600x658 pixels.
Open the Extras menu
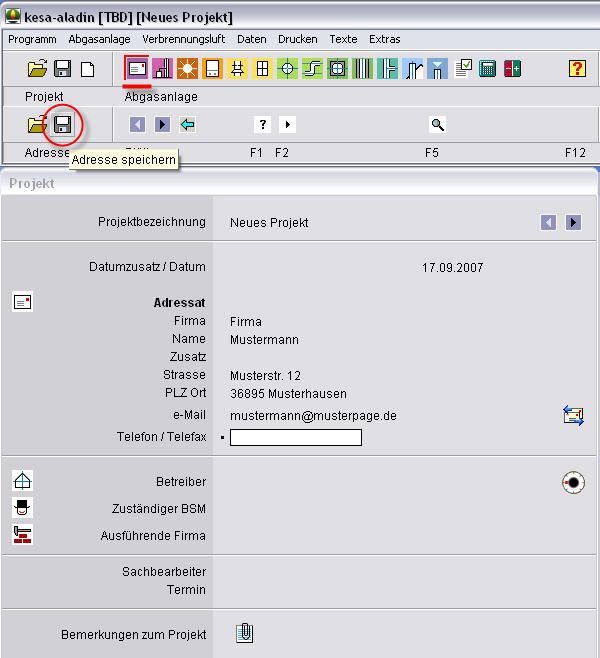(x=384, y=39)
